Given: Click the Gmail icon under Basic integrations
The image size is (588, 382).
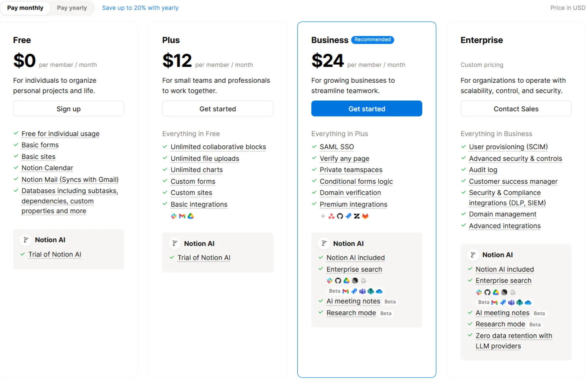Looking at the screenshot, I should tap(182, 216).
